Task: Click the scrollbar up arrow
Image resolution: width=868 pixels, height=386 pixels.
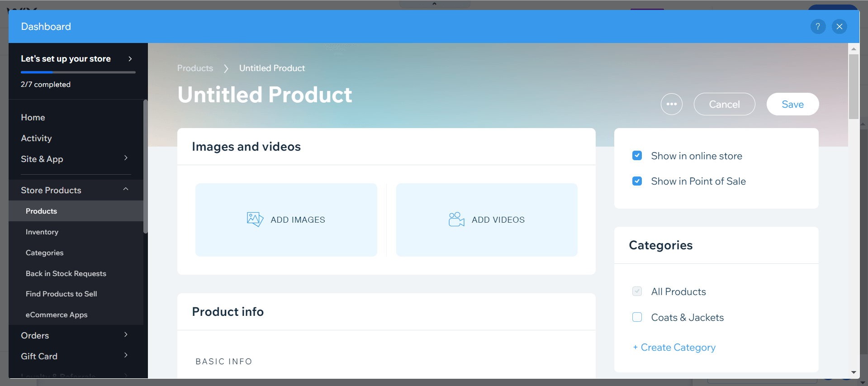Action: [854, 48]
